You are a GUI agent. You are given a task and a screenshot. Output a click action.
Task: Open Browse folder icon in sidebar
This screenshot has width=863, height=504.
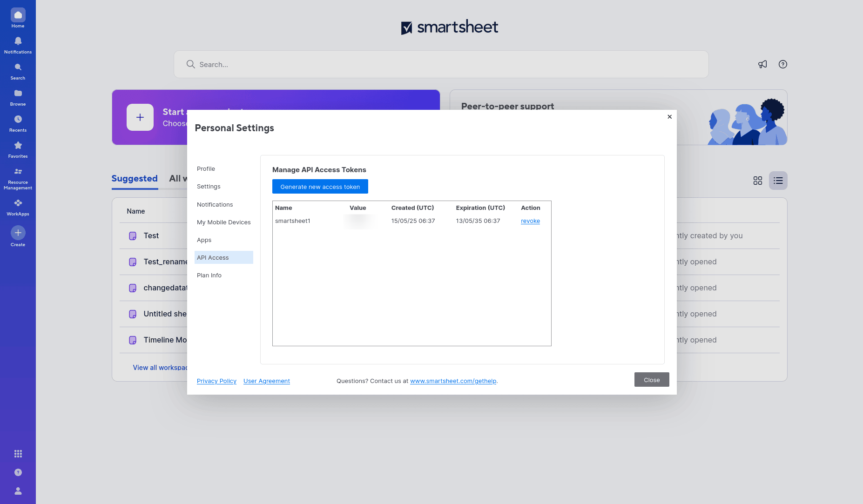[18, 97]
